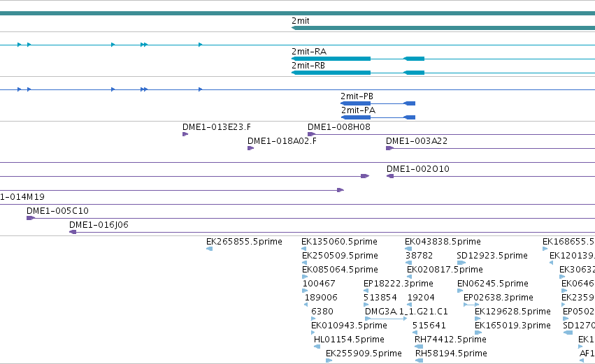Open the EK020817.5prime EST label
This screenshot has height=364, width=595.
pyautogui.click(x=445, y=270)
